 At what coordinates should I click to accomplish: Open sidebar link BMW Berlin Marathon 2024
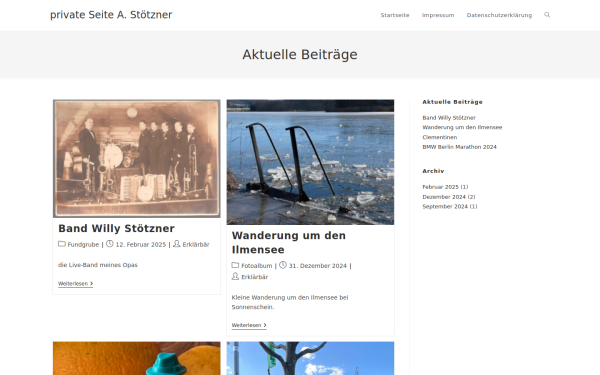(460, 147)
